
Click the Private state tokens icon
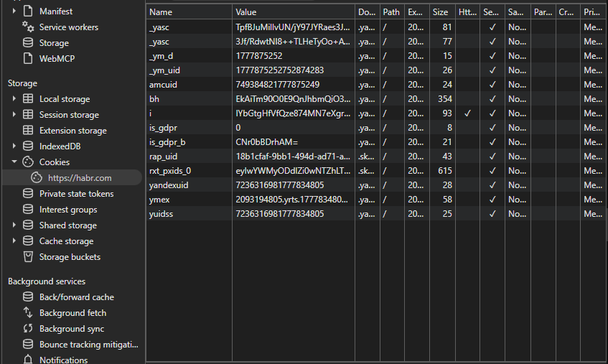[28, 193]
